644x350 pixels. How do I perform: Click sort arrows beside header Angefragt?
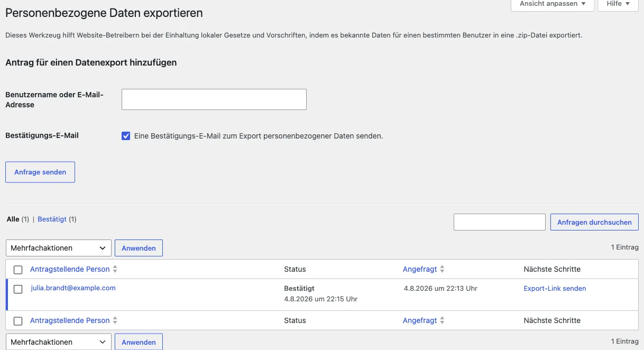click(x=442, y=269)
